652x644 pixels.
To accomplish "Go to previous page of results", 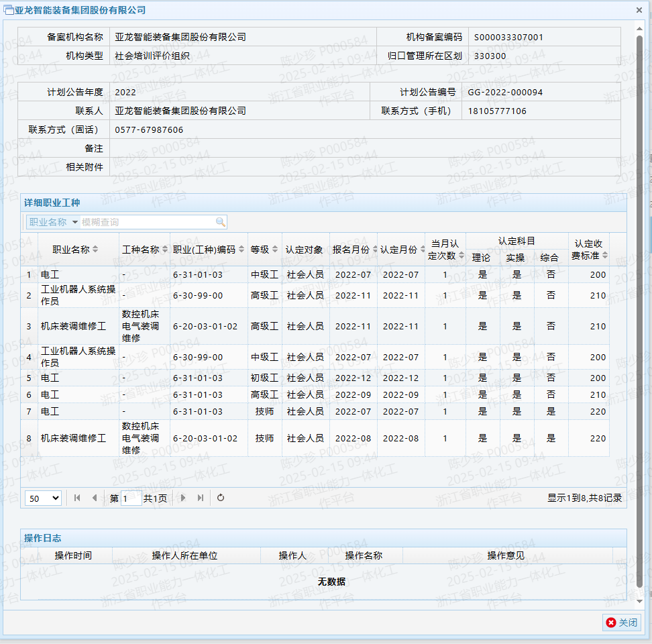I will point(95,498).
